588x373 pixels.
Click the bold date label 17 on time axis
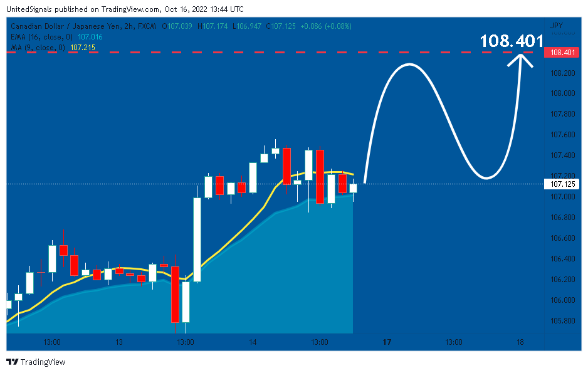coord(387,342)
